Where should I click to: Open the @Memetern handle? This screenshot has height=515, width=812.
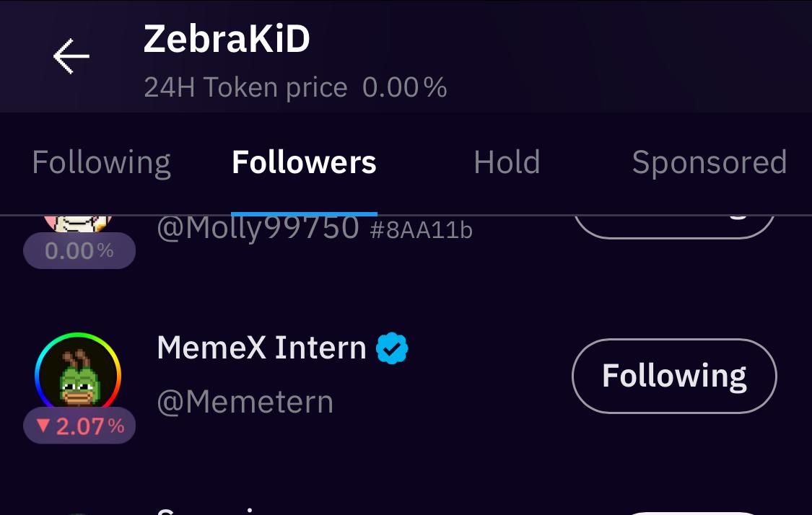tap(245, 402)
